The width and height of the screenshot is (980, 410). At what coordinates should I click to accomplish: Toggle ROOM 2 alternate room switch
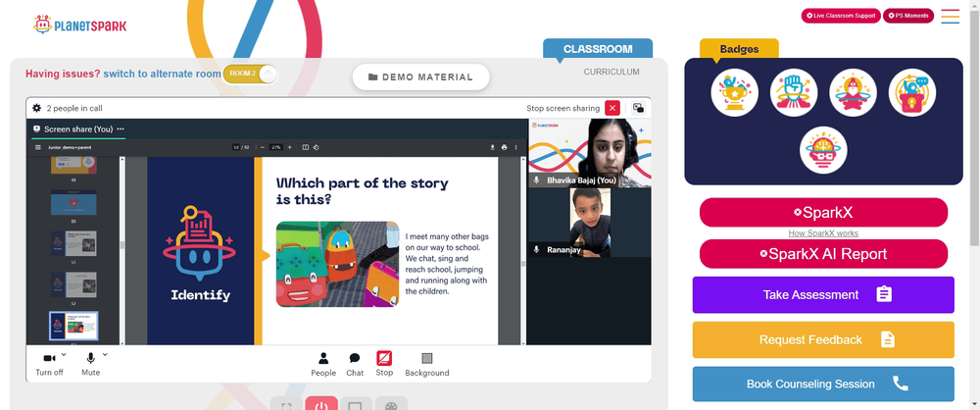[250, 74]
